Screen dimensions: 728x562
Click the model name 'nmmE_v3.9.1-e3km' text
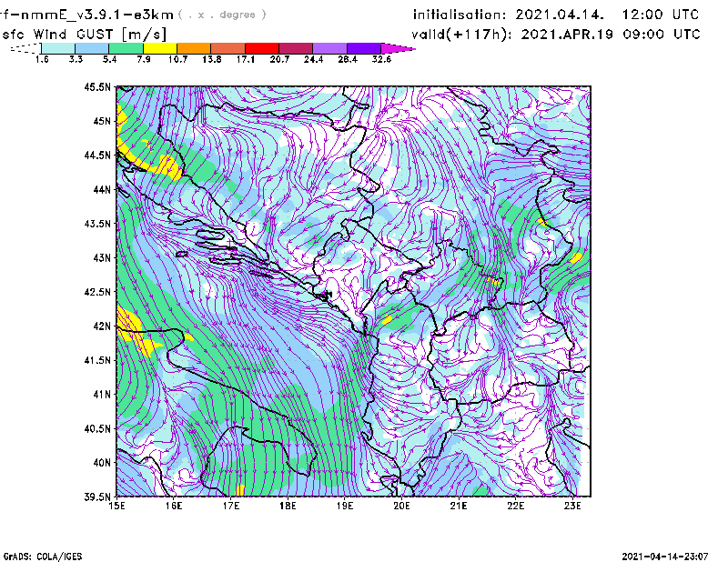pos(97,15)
